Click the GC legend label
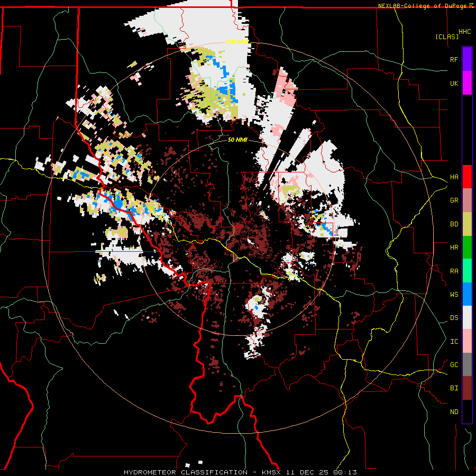The image size is (476, 476). [454, 365]
